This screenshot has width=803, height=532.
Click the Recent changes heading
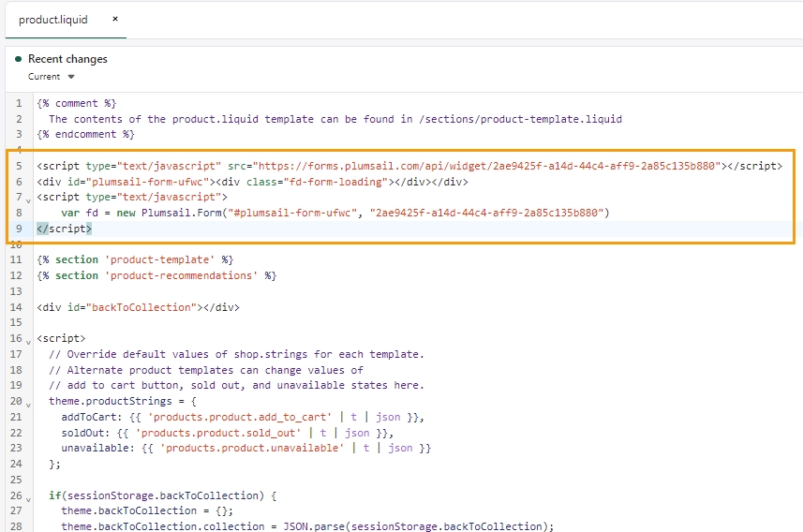[x=67, y=59]
